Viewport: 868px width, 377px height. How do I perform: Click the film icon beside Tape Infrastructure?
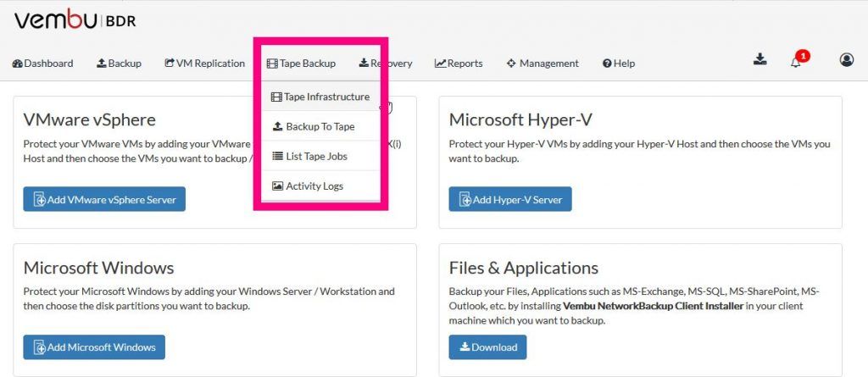276,97
